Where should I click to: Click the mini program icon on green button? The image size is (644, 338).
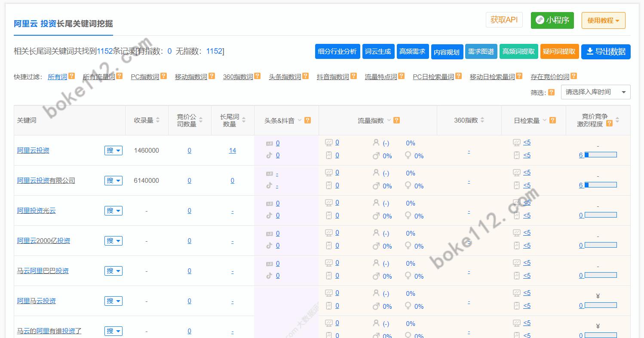[x=540, y=20]
